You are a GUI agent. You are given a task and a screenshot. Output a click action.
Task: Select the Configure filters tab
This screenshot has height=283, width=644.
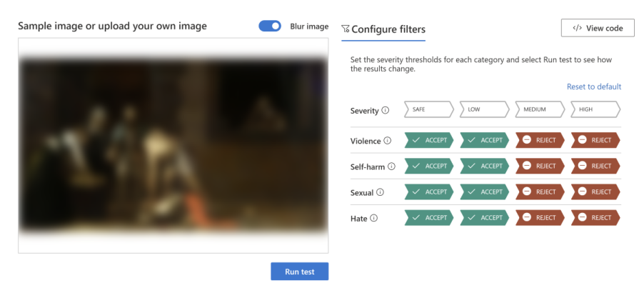pyautogui.click(x=383, y=29)
